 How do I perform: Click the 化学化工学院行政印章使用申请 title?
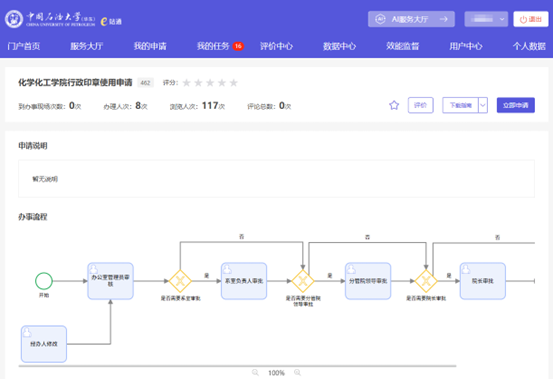coord(75,83)
